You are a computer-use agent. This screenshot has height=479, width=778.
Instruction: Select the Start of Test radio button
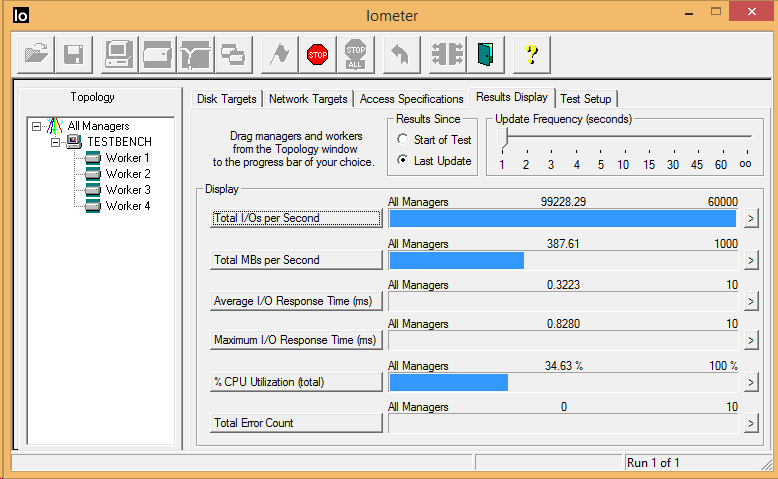point(403,140)
